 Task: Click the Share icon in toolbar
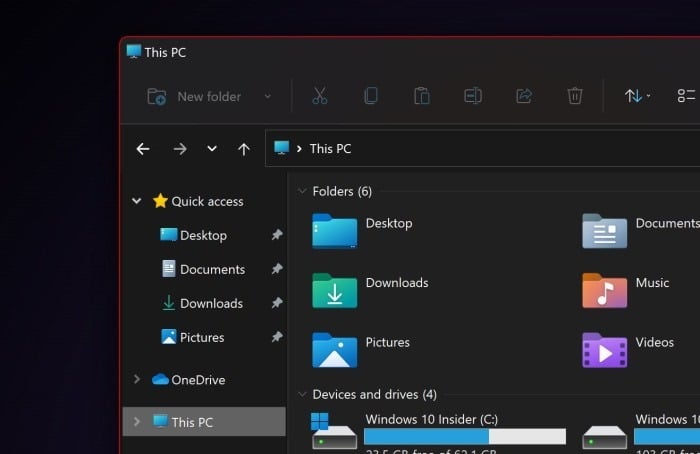[x=524, y=96]
